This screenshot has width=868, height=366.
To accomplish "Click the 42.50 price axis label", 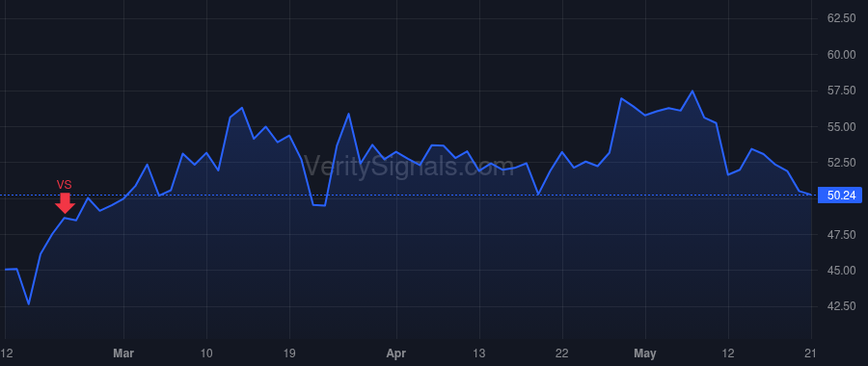I will coord(841,306).
